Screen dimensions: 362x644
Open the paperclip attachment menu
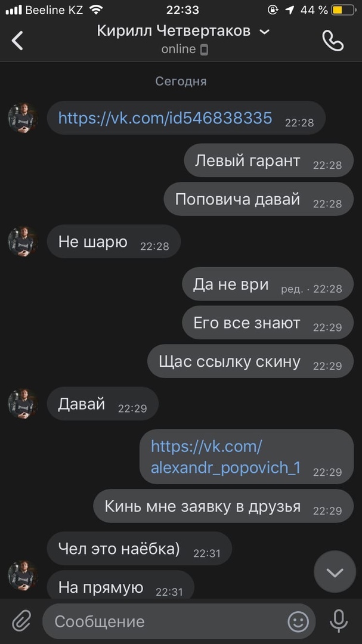point(21,621)
